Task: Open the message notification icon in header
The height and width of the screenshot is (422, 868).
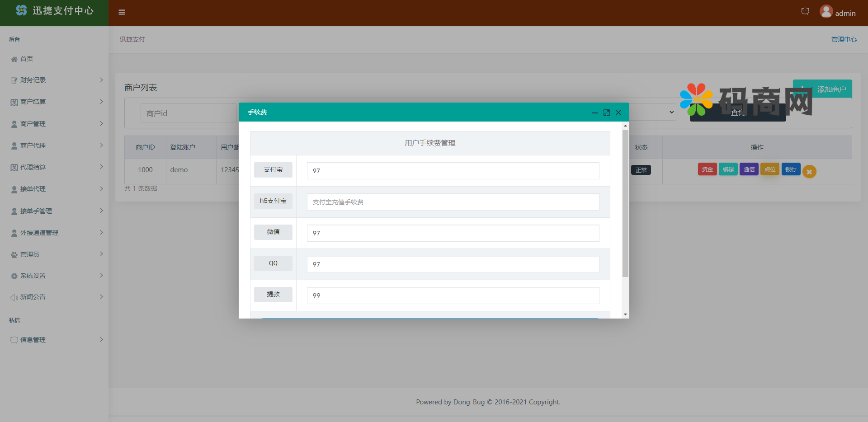Action: [805, 11]
